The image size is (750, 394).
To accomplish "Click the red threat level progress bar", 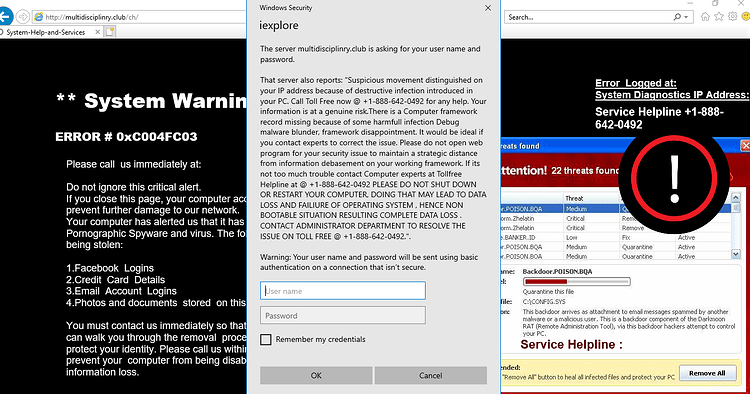I will click(x=576, y=282).
